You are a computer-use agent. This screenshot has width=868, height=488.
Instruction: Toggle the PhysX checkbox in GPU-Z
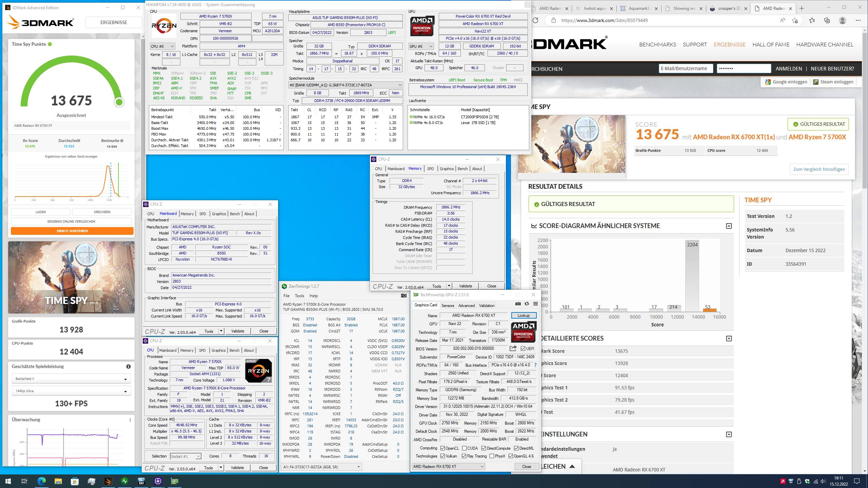(x=492, y=456)
